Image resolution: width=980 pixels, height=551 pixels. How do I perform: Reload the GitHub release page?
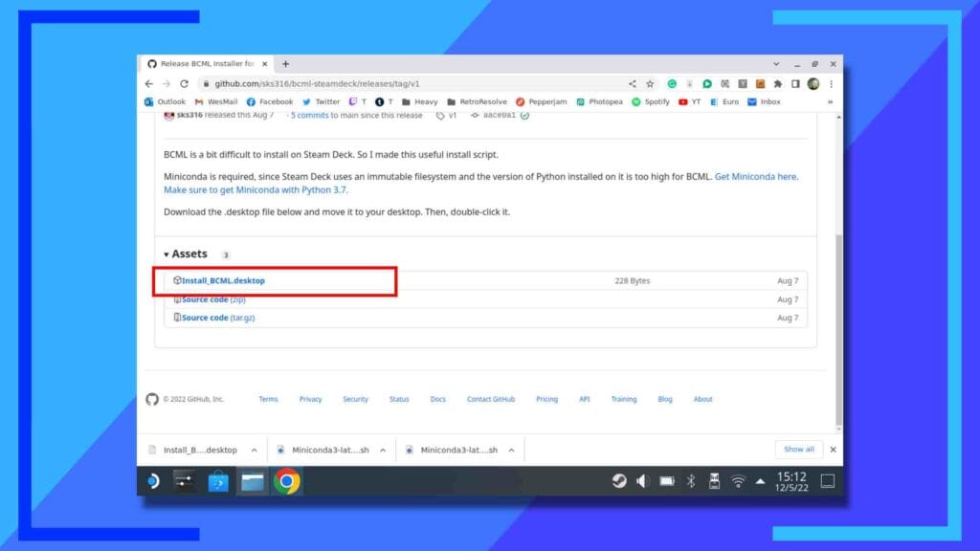184,84
